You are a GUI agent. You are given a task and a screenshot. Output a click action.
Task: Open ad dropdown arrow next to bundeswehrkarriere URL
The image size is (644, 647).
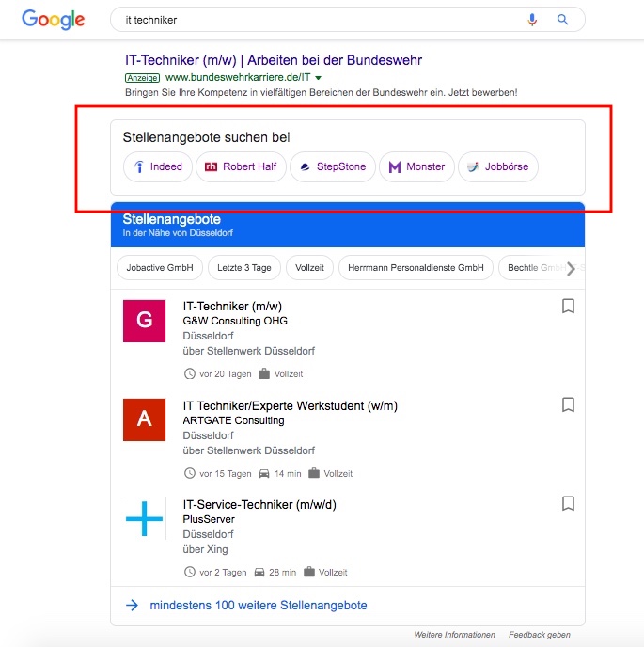(x=319, y=77)
